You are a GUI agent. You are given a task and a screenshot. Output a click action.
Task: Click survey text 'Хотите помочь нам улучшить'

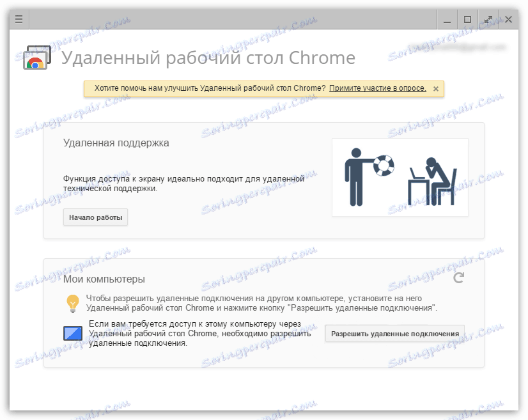tap(146, 88)
